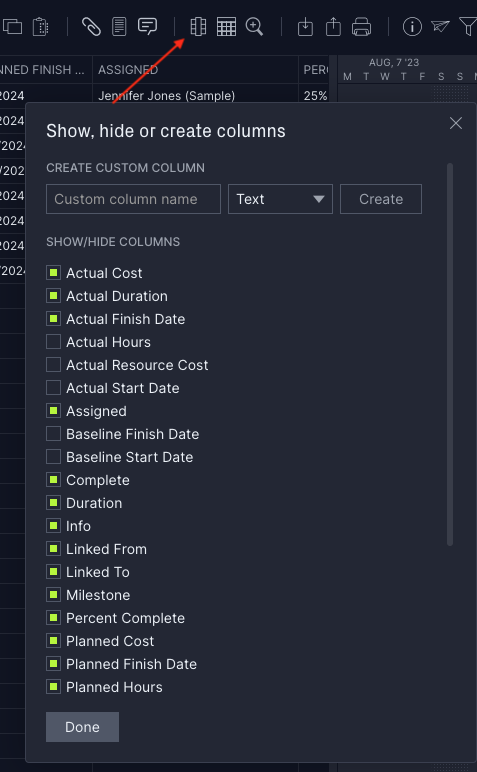Click the print icon
The width and height of the screenshot is (477, 772).
point(361,27)
